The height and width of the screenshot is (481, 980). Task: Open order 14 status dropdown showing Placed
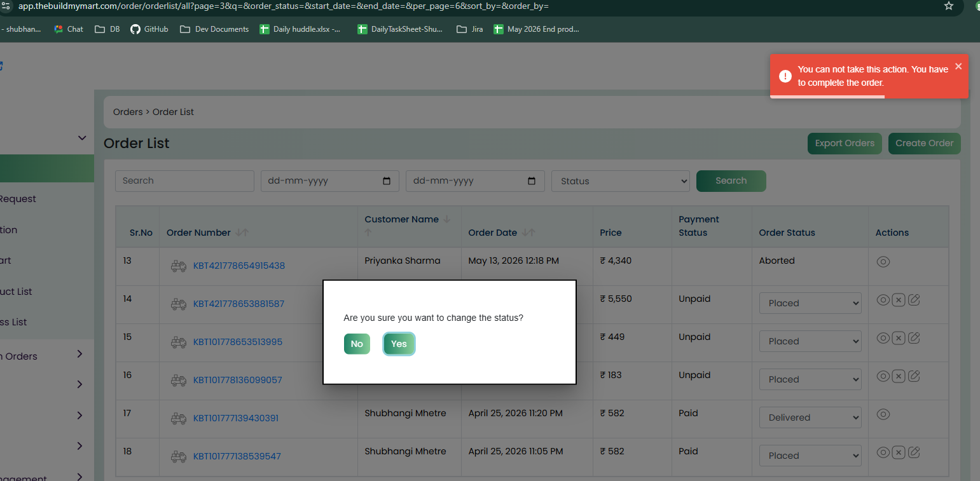pos(810,303)
